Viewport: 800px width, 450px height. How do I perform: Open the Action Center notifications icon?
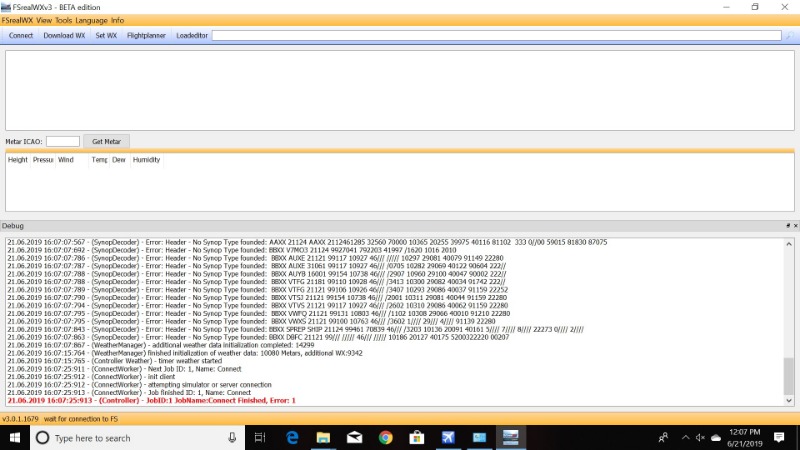click(779, 438)
